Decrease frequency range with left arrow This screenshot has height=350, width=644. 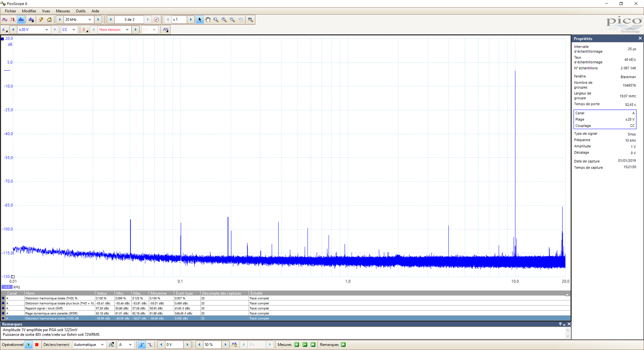(x=60, y=19)
